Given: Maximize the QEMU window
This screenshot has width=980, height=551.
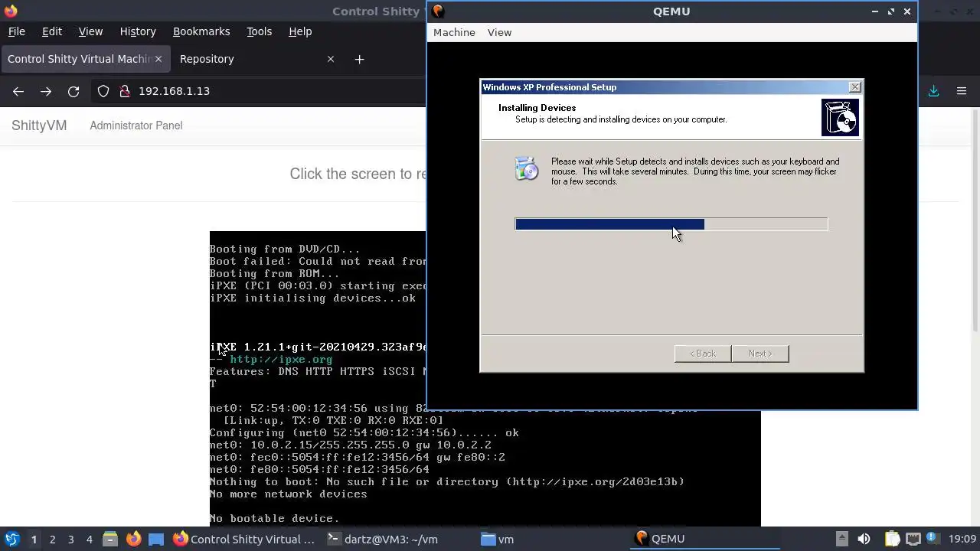Looking at the screenshot, I should point(891,11).
